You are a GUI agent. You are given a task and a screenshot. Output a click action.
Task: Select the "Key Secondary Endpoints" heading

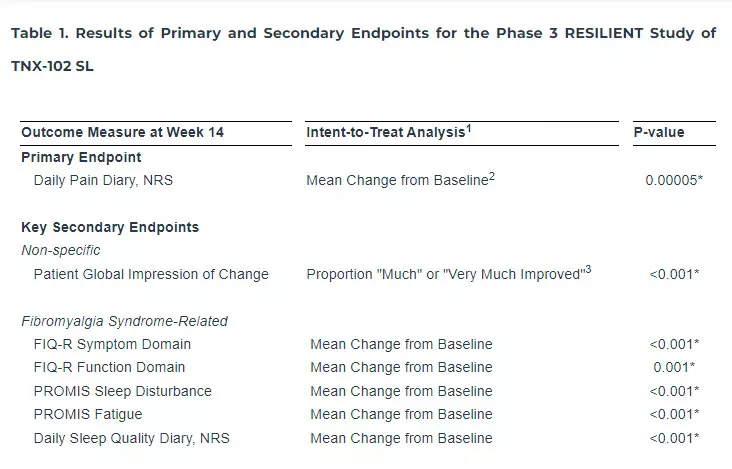click(x=110, y=227)
